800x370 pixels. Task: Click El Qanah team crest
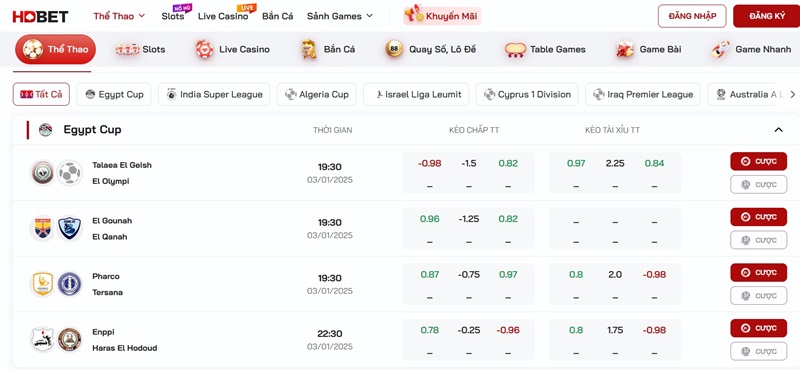(69, 229)
